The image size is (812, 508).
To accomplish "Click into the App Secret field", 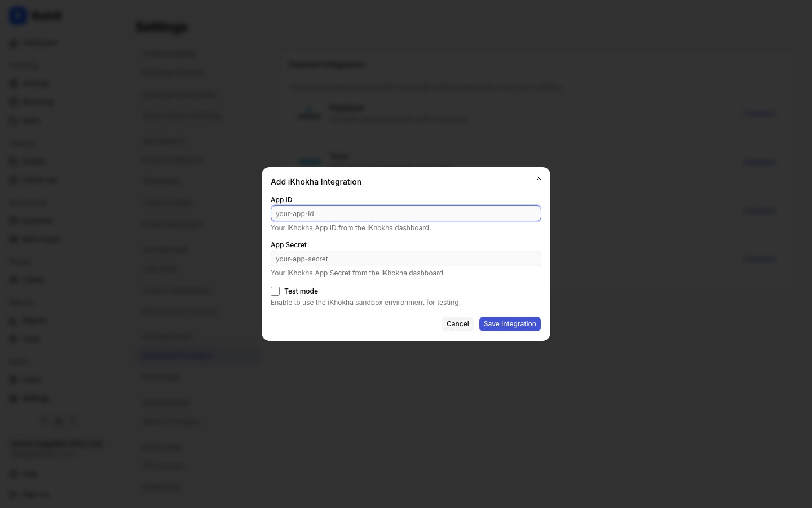I will [x=406, y=259].
